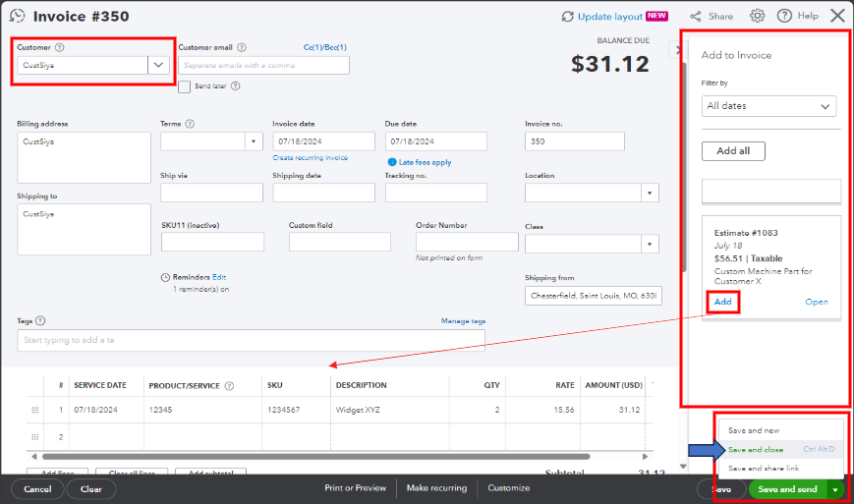Click the Cc(1)/Bcc(1) link
Image resolution: width=854 pixels, height=504 pixels.
point(325,47)
